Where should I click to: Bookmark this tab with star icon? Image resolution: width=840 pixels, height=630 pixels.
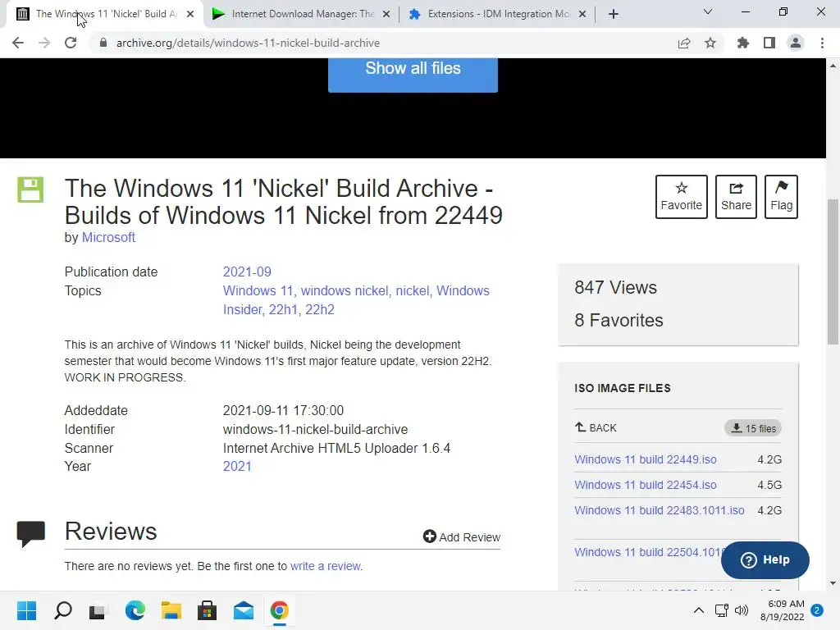coord(710,43)
